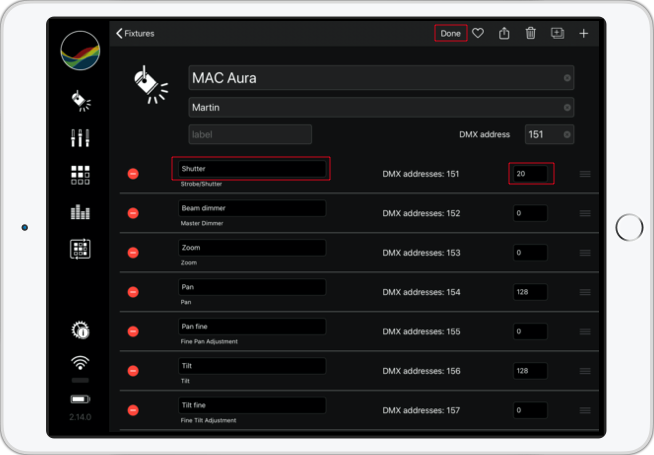This screenshot has height=455, width=654.
Task: Edit the Beam dimmer name field
Action: click(x=252, y=208)
